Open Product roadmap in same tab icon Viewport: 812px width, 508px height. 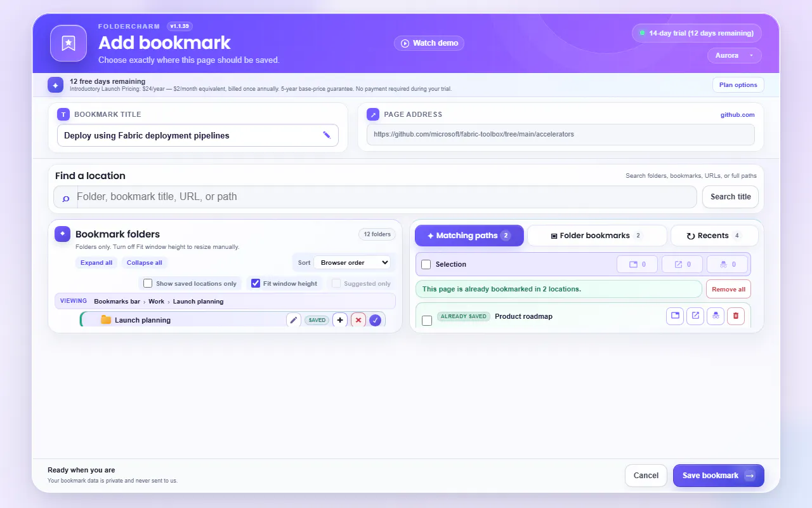675,316
